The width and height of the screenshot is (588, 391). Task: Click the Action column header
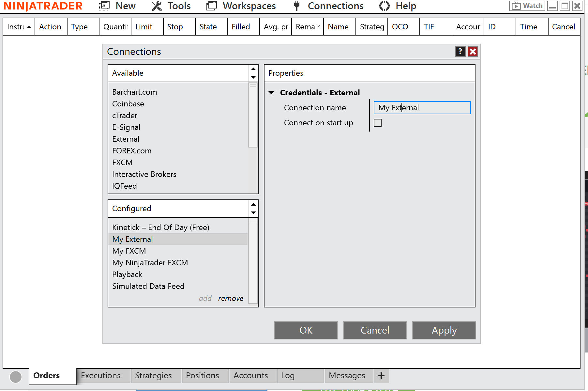(x=50, y=27)
